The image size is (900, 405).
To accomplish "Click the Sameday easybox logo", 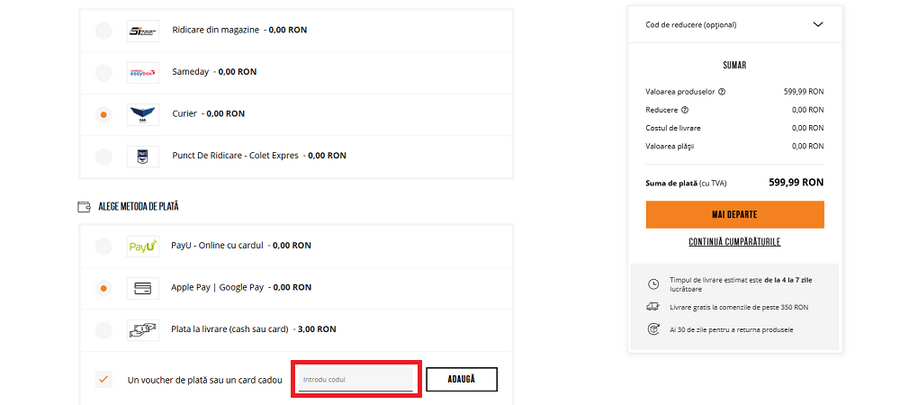I will 143,73.
